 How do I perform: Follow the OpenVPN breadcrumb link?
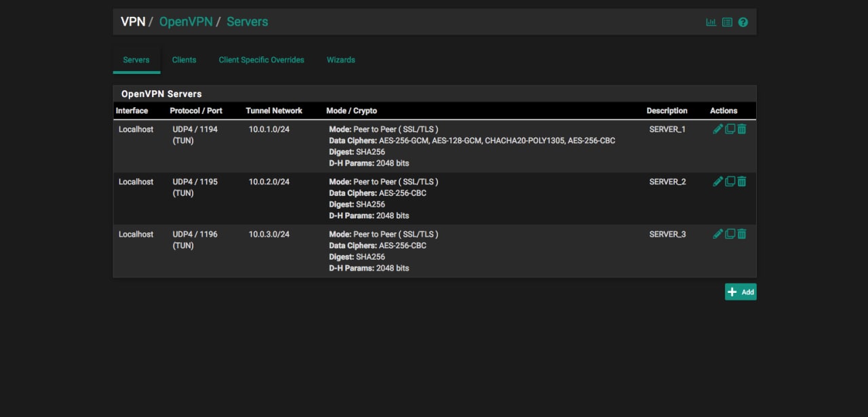(185, 22)
